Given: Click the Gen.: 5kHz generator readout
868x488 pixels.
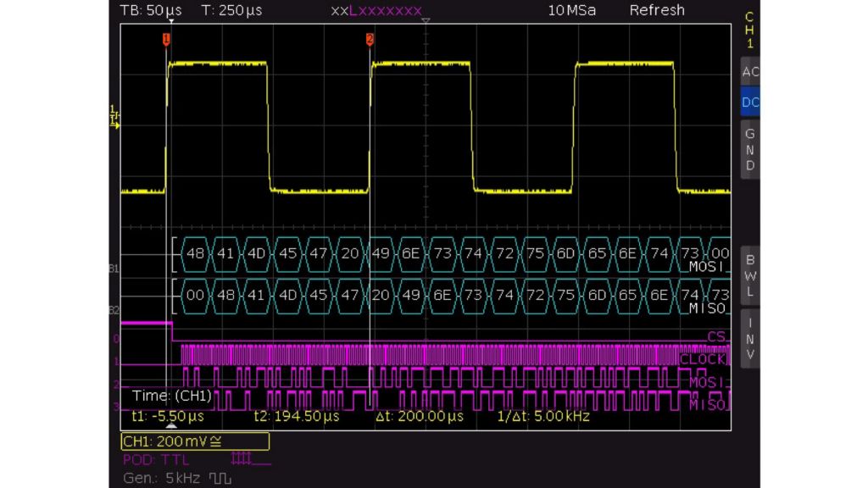Looking at the screenshot, I should point(161,479).
